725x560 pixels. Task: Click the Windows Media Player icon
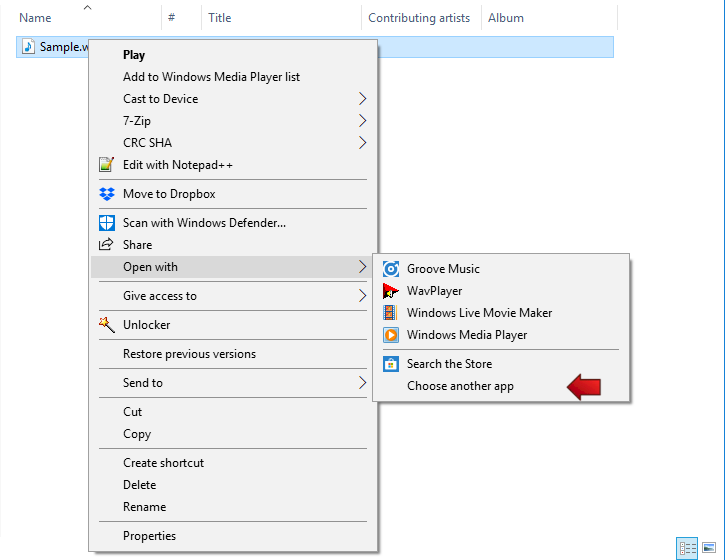point(391,335)
